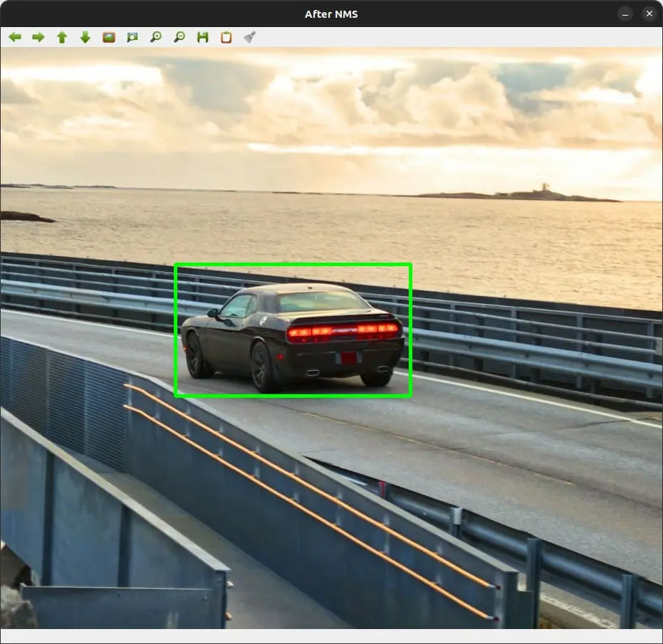Save the current image with the floppy icon
The height and width of the screenshot is (644, 663).
[x=203, y=37]
